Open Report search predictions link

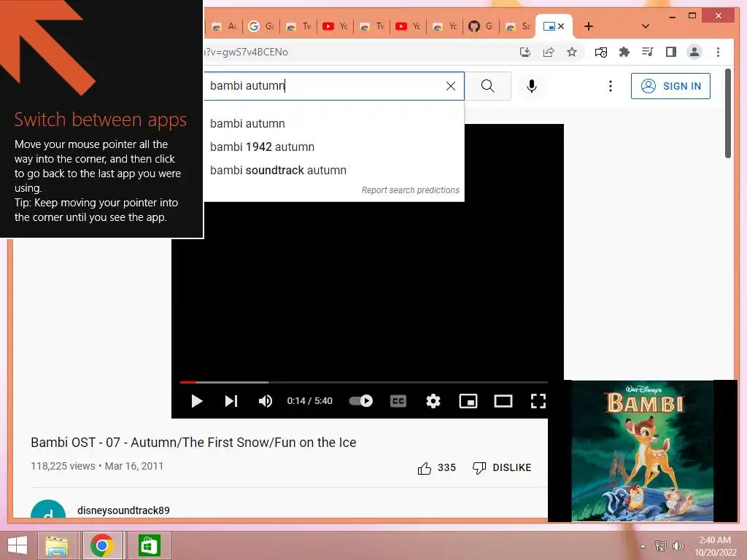(x=411, y=190)
